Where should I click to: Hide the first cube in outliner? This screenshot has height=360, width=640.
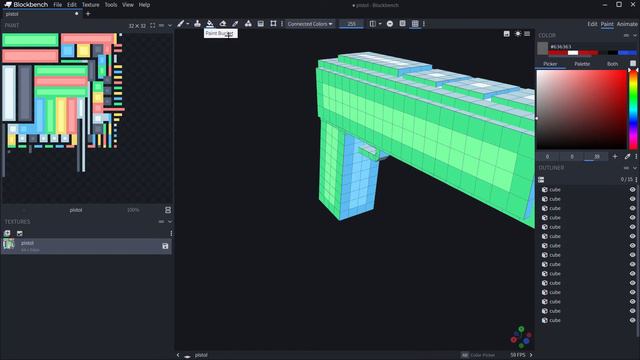coord(632,190)
